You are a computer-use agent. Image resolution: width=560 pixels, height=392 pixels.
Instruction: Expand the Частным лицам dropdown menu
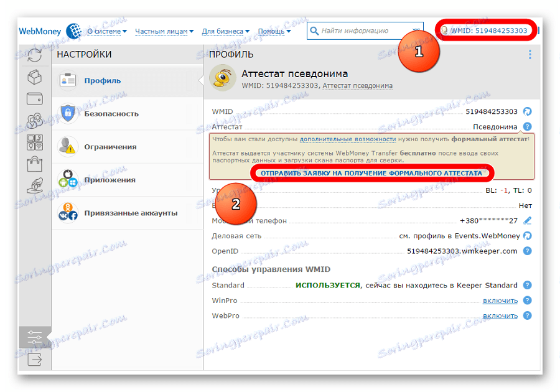(x=164, y=31)
